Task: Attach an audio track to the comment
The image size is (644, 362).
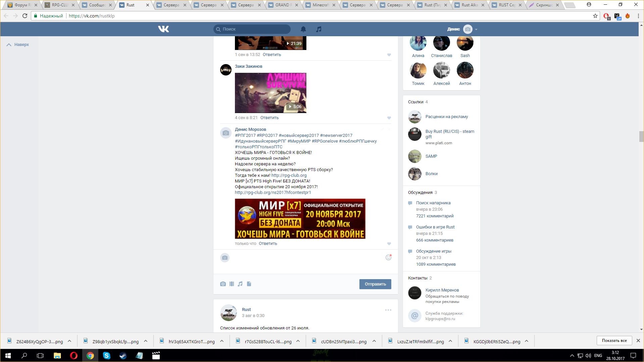Action: [240, 284]
